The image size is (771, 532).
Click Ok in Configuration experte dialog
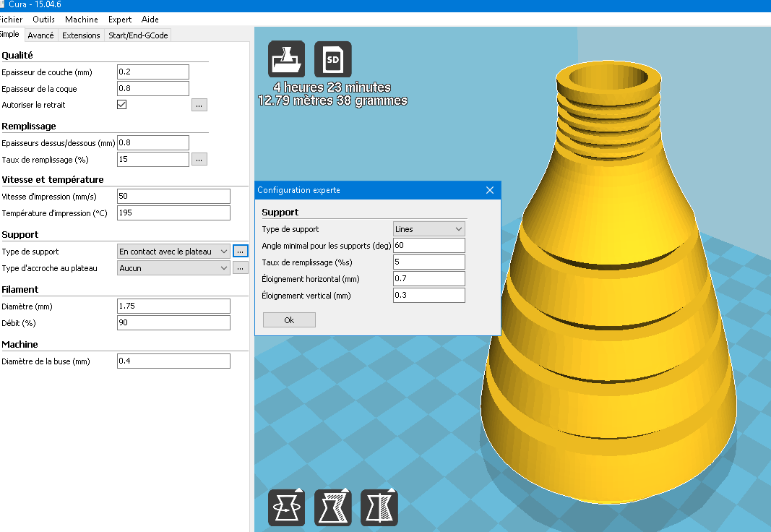pos(289,320)
